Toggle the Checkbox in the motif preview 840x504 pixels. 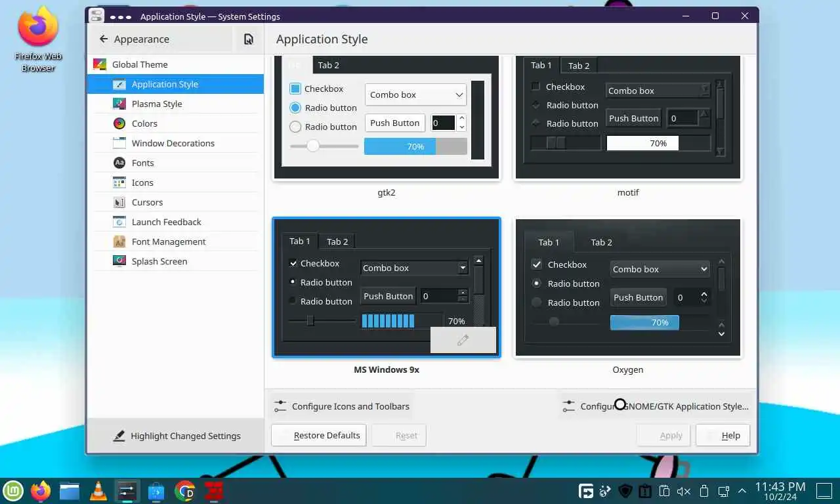[x=535, y=87]
